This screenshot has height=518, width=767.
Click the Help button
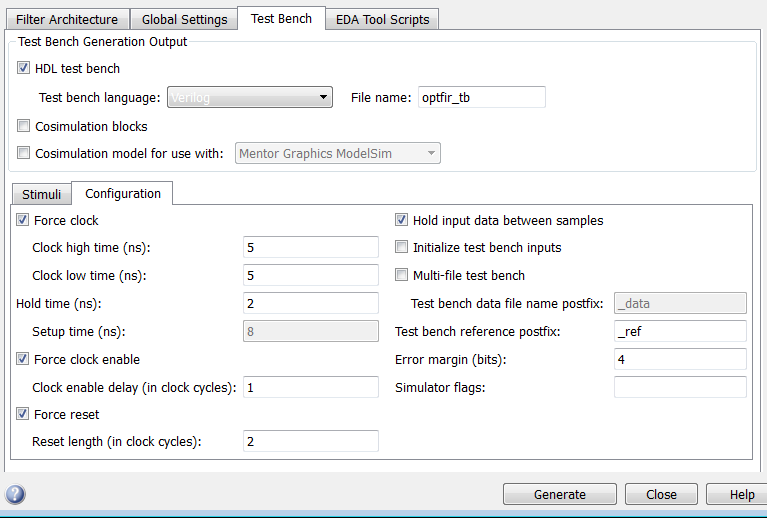[x=741, y=494]
